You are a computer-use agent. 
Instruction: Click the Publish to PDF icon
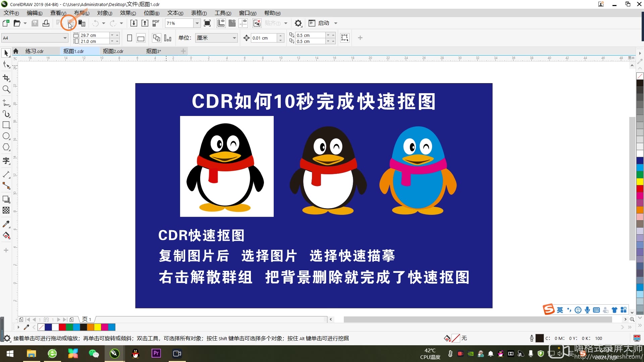click(x=156, y=23)
